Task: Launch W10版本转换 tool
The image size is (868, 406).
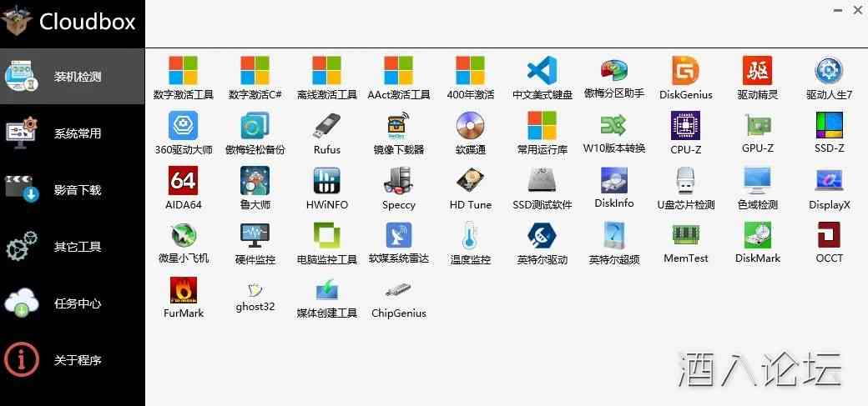Action: pos(614,126)
